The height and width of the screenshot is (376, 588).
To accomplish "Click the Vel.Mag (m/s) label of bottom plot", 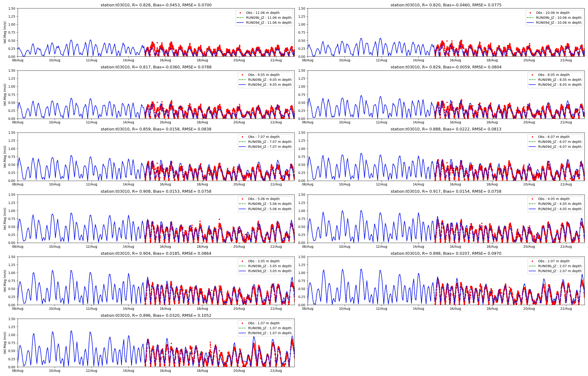I will pyautogui.click(x=5, y=343).
